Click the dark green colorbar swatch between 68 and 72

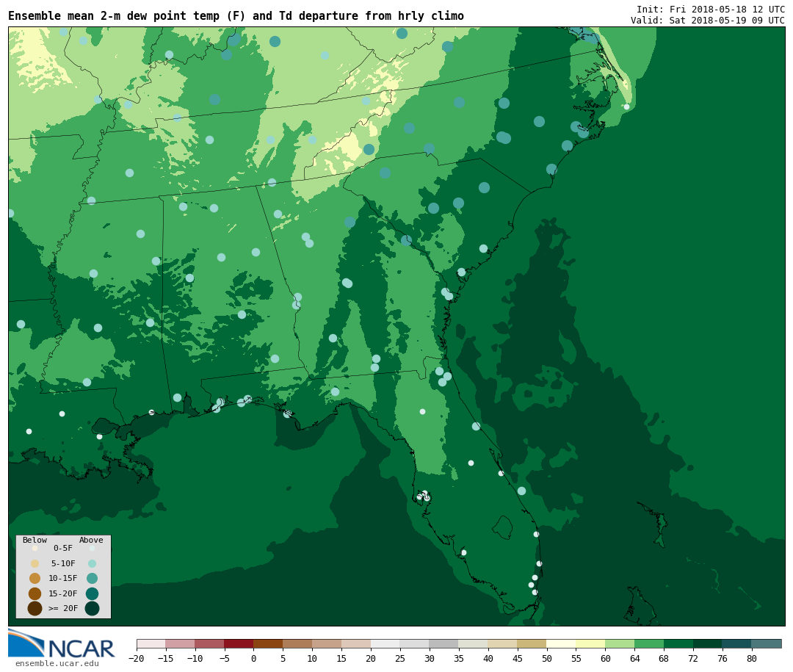point(678,643)
